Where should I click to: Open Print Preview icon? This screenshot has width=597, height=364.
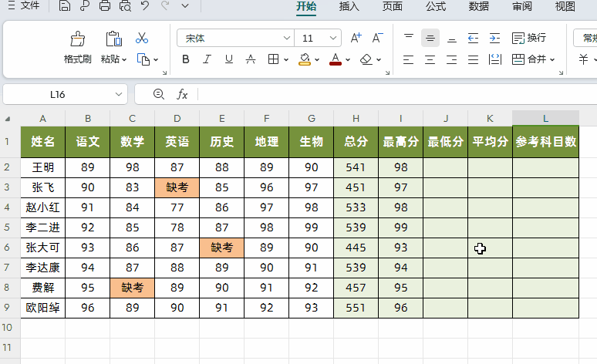[125, 5]
